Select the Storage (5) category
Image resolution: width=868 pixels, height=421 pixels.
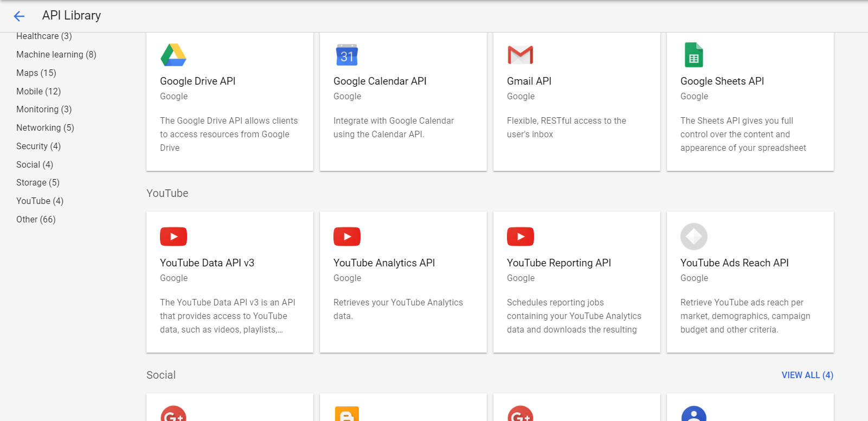(38, 182)
